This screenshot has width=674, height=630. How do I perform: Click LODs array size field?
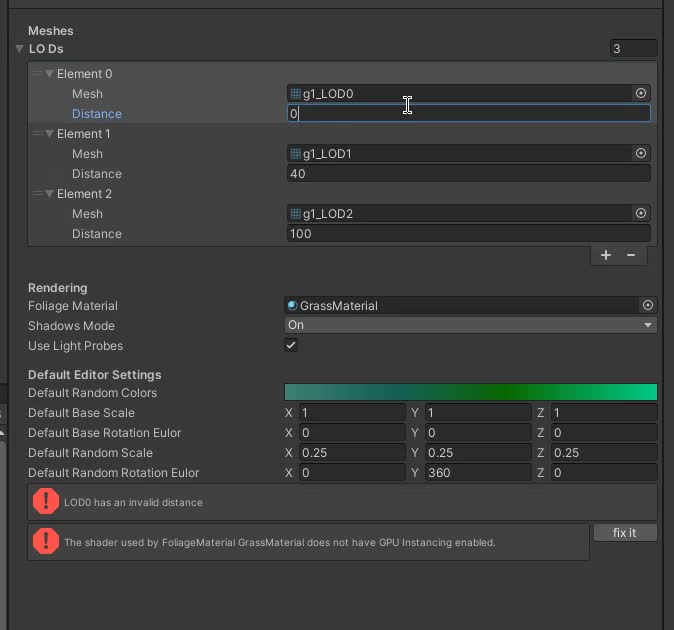pyautogui.click(x=632, y=48)
